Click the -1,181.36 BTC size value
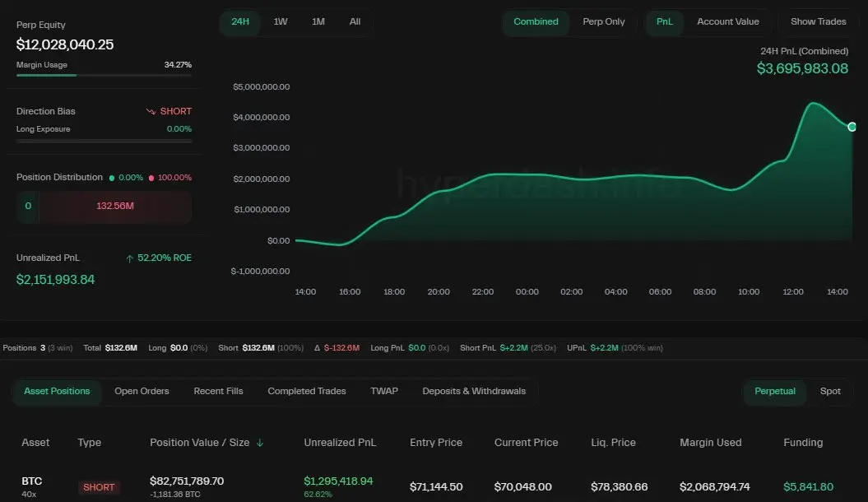This screenshot has width=868, height=502. [175, 495]
